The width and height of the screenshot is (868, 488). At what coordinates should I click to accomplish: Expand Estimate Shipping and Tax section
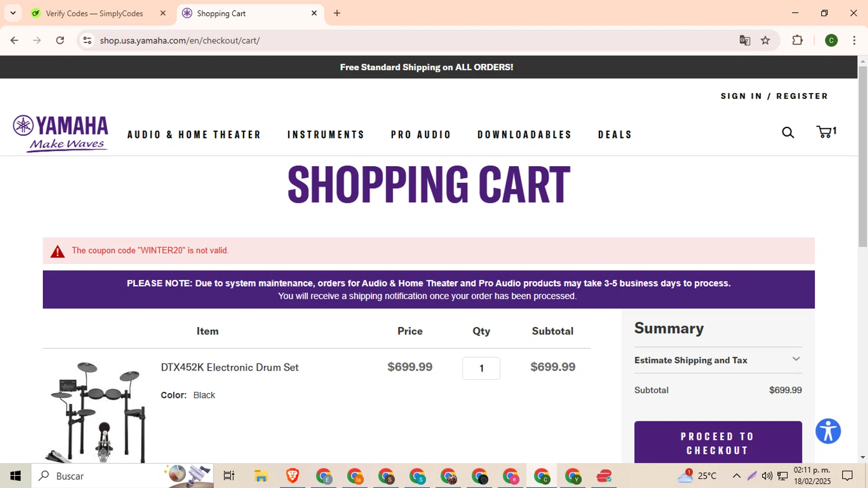click(x=718, y=360)
